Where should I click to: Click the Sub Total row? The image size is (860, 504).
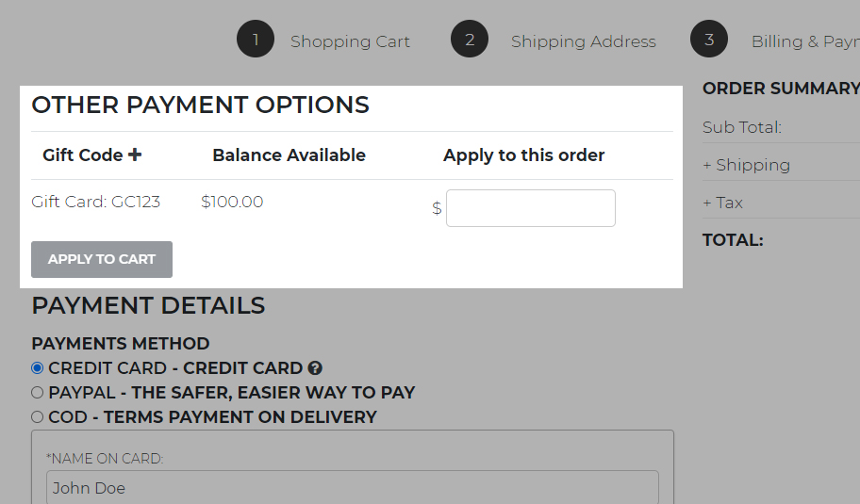point(742,127)
